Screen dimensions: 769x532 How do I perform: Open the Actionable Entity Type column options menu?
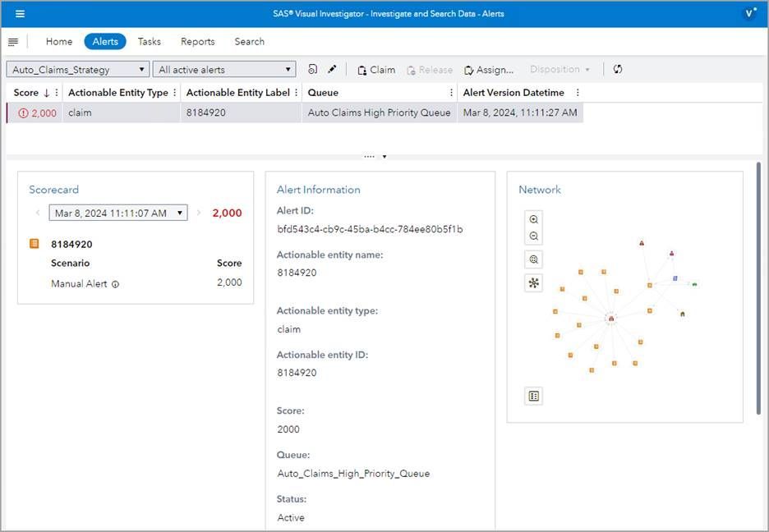(x=175, y=93)
